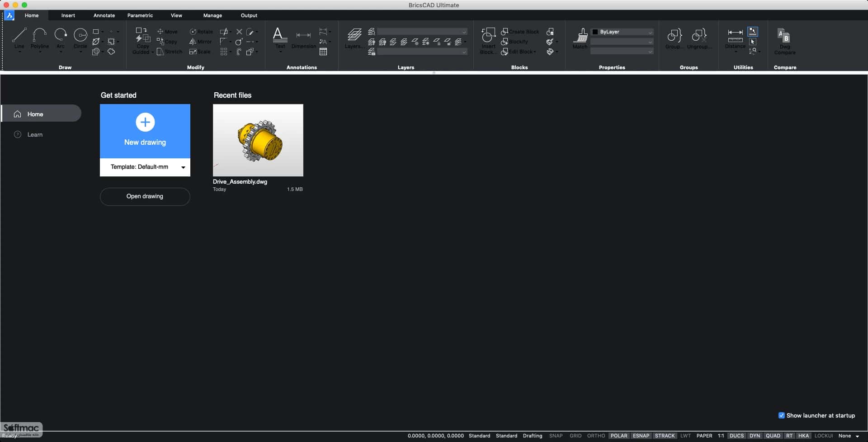Expand the Distance tool dropdown arrow
This screenshot has width=868, height=442.
coord(736,52)
